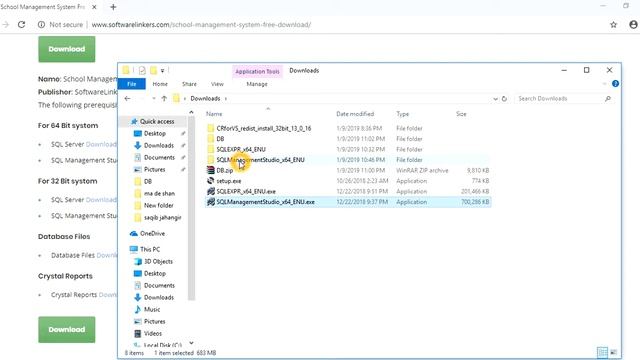Sort by the Name column header

(x=214, y=114)
